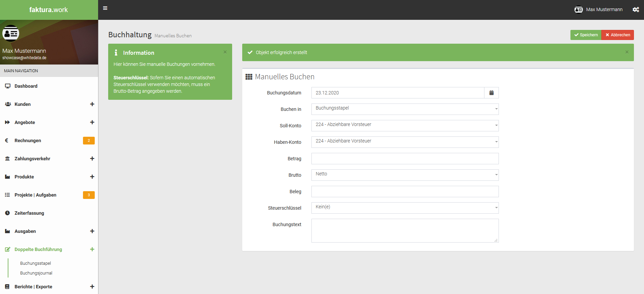
Task: Click the Dashboard monitor icon
Action: tap(8, 86)
